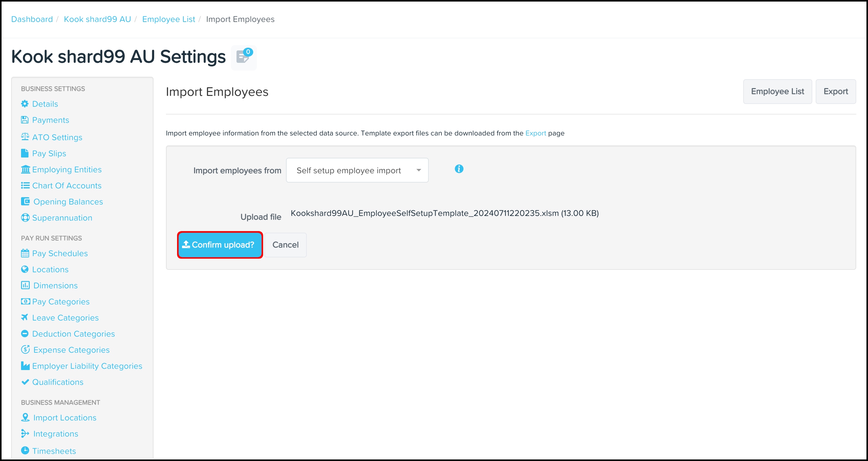Open Qualifications settings
The height and width of the screenshot is (461, 868).
58,382
